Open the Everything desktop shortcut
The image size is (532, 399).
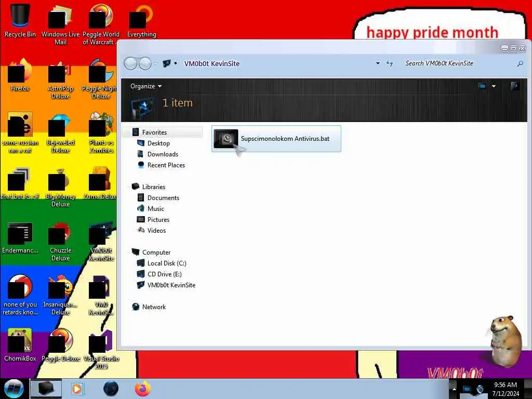141,20
